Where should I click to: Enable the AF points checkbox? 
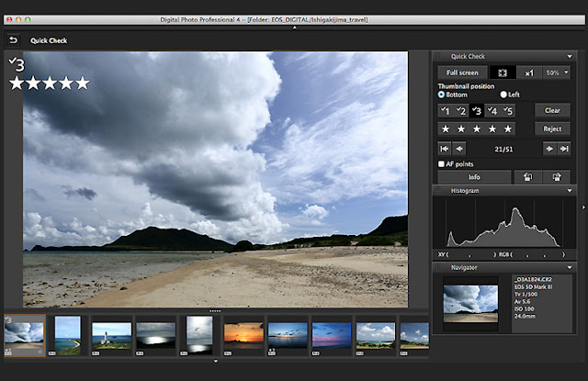tap(442, 163)
